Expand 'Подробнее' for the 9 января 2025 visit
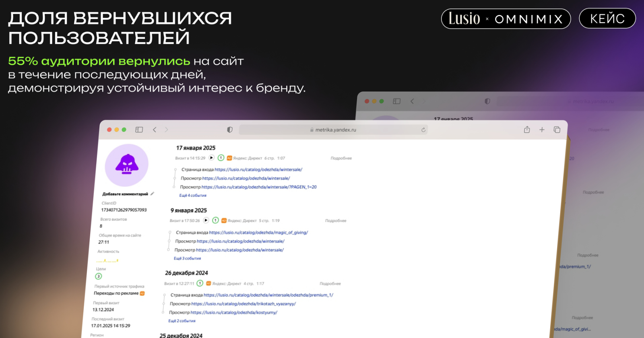 (x=336, y=221)
